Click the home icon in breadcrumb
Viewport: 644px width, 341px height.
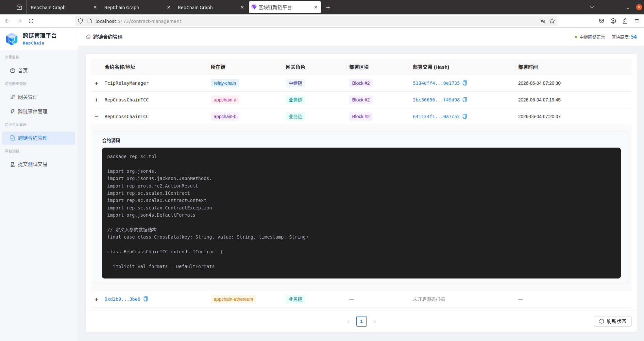point(88,37)
